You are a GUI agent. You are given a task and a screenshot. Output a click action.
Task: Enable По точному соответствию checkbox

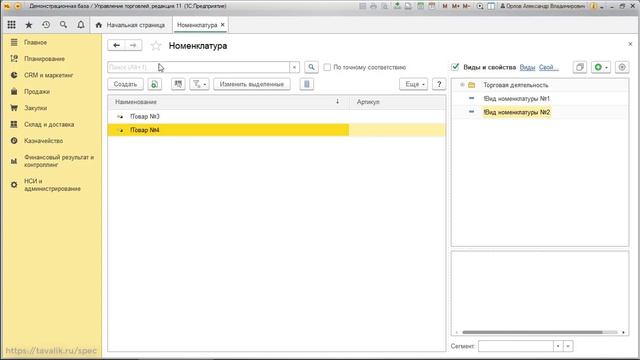(x=327, y=67)
